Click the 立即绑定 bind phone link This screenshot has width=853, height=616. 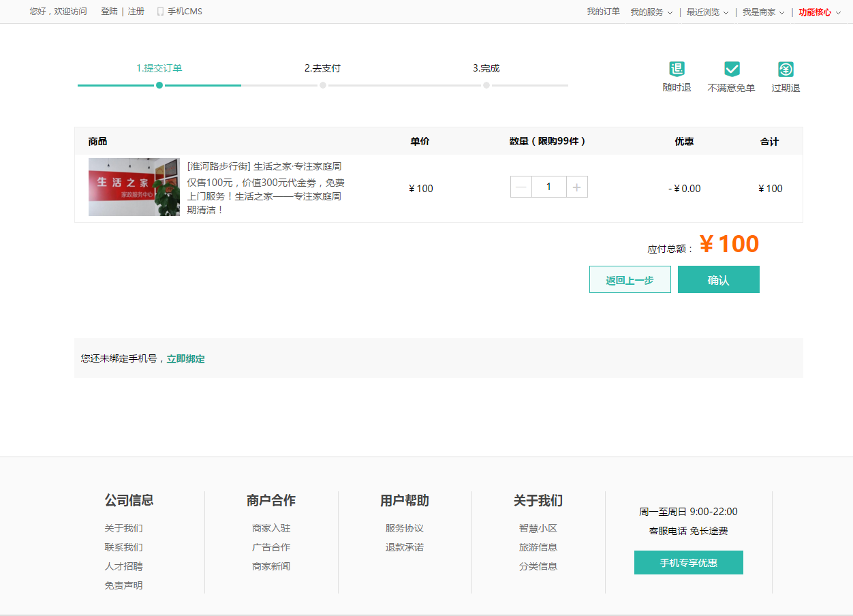click(185, 358)
